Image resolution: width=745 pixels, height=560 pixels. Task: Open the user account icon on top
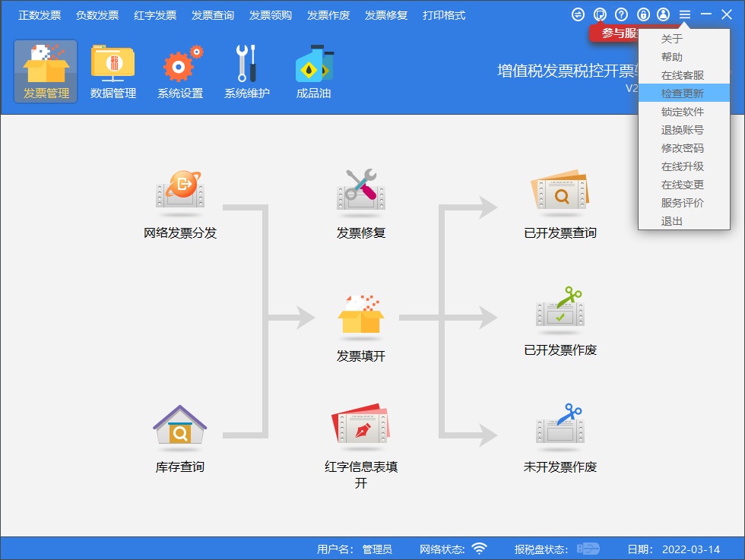point(662,14)
